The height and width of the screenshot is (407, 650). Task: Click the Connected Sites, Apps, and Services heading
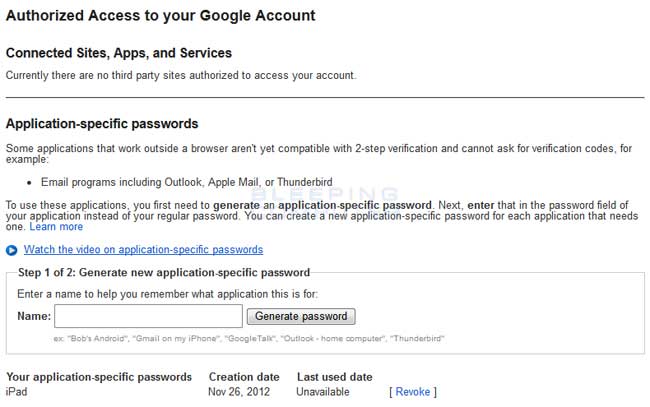coord(119,53)
